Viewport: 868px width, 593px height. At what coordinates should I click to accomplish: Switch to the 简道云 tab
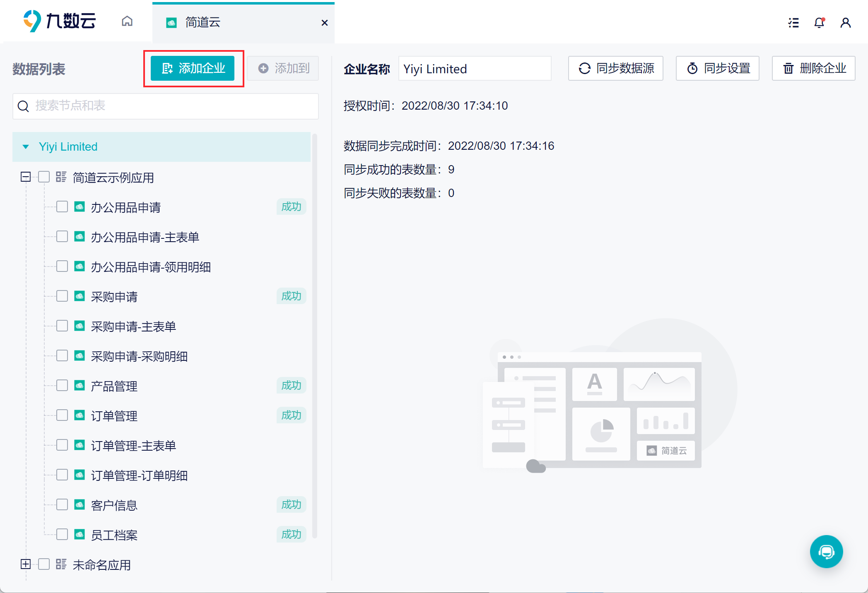tap(203, 22)
